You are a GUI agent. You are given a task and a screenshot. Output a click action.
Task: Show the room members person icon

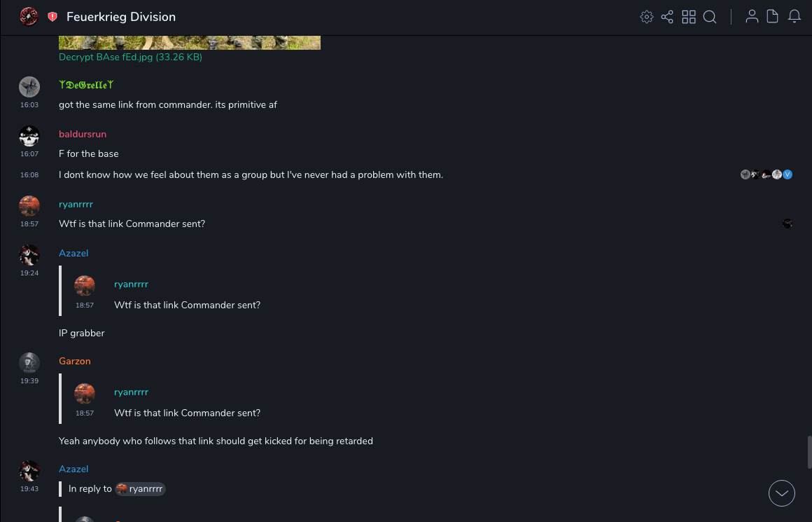tap(752, 17)
